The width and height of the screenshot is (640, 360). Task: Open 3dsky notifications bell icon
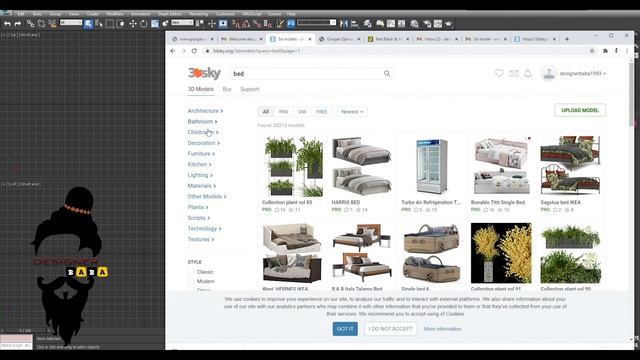coord(528,73)
